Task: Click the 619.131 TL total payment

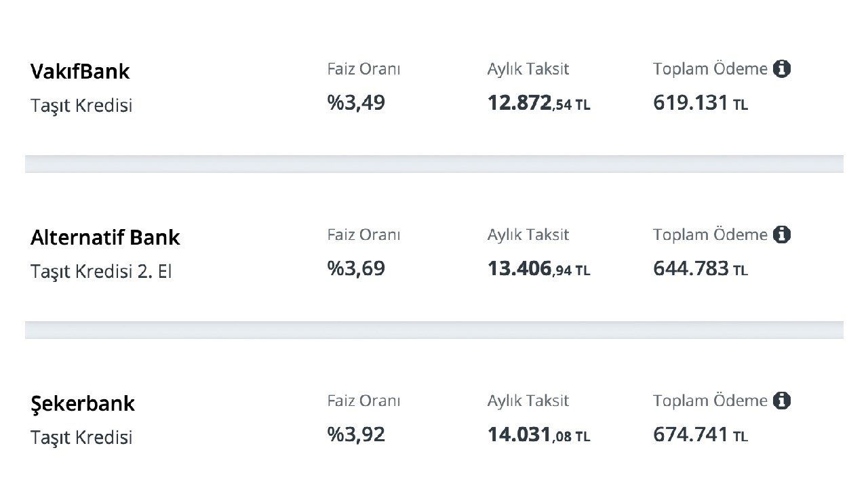Action: pyautogui.click(x=701, y=103)
